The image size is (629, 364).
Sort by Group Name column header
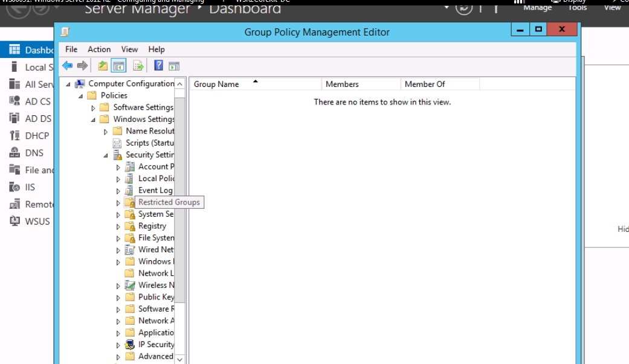pyautogui.click(x=216, y=85)
